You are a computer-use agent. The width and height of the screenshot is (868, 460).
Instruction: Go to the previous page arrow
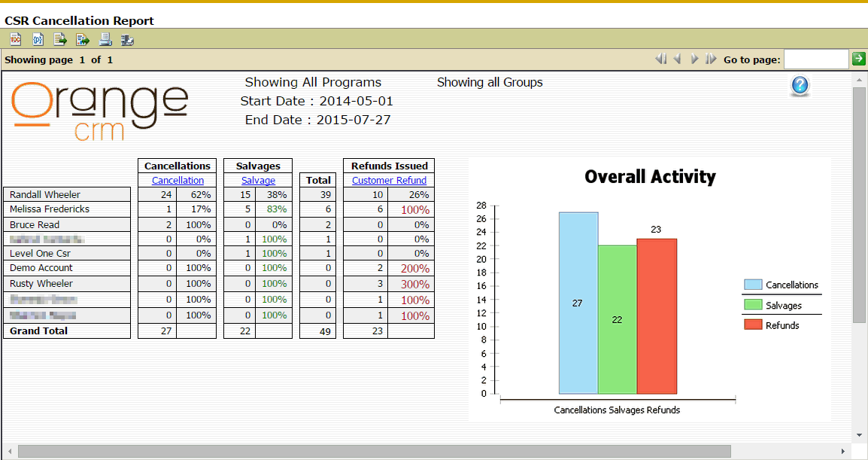677,59
